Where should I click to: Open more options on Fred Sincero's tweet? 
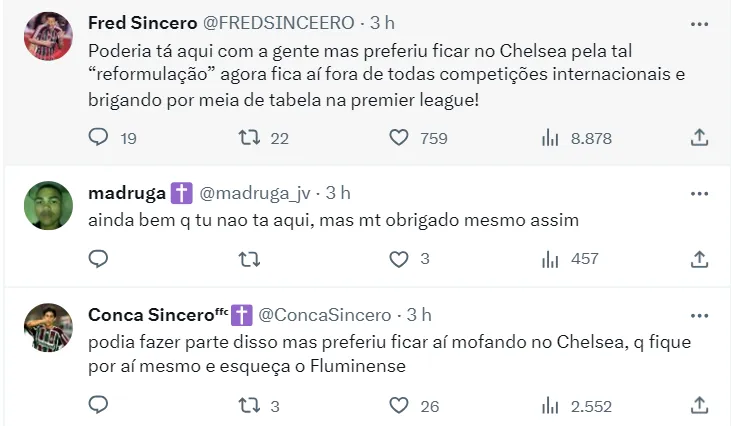point(700,21)
